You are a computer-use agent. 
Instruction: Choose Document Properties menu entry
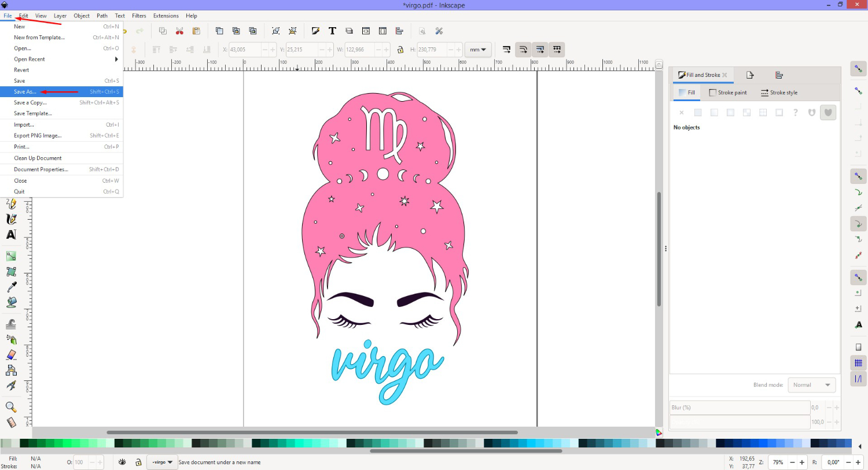click(61, 169)
